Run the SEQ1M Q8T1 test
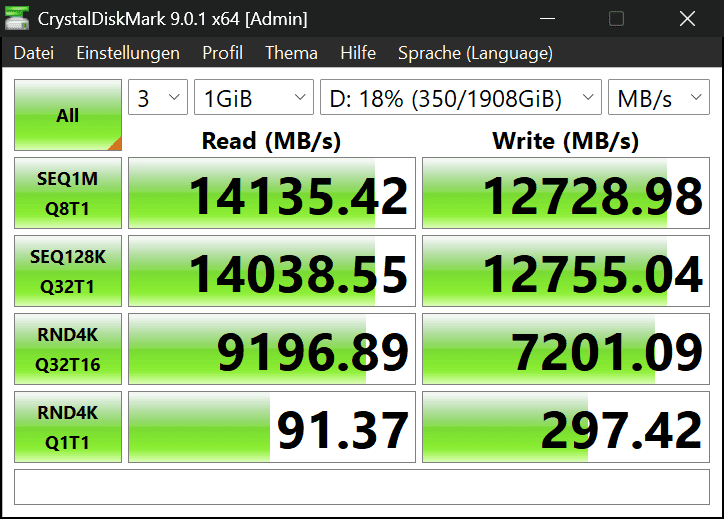The image size is (724, 519). coord(68,193)
